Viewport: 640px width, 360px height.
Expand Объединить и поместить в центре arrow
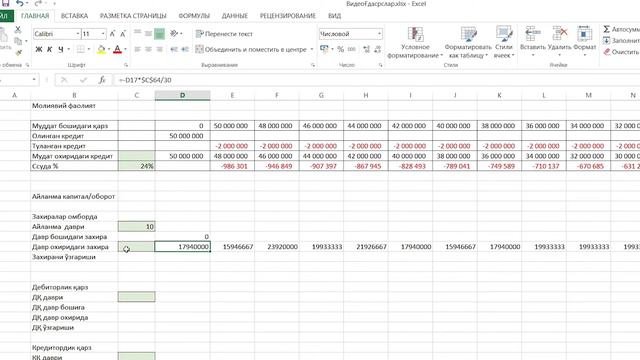pyautogui.click(x=312, y=49)
